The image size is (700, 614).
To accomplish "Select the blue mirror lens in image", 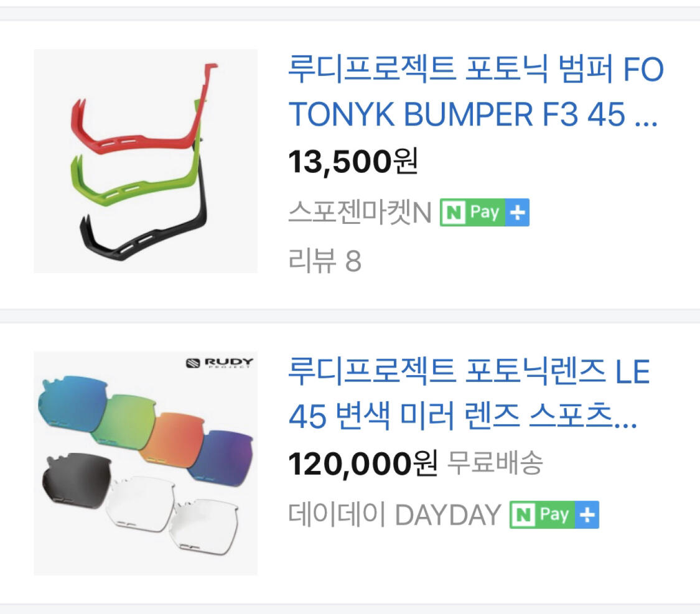I will tap(72, 401).
